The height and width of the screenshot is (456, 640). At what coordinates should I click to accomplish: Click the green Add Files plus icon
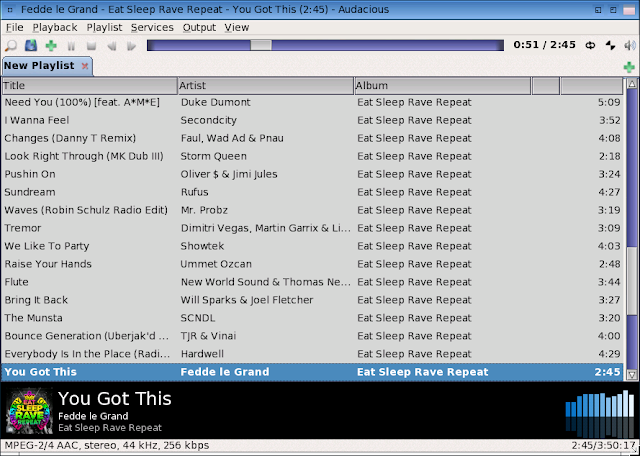pyautogui.click(x=51, y=45)
